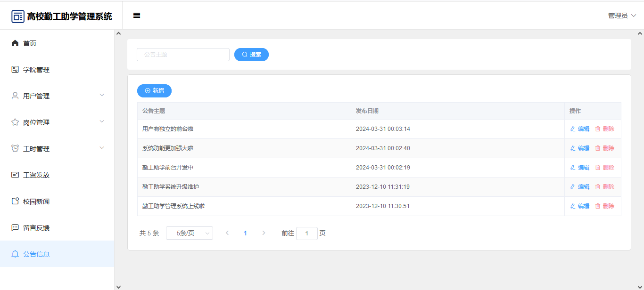This screenshot has height=290, width=644.
Task: Toggle sidebar with the hamburger menu icon
Action: pos(137,16)
